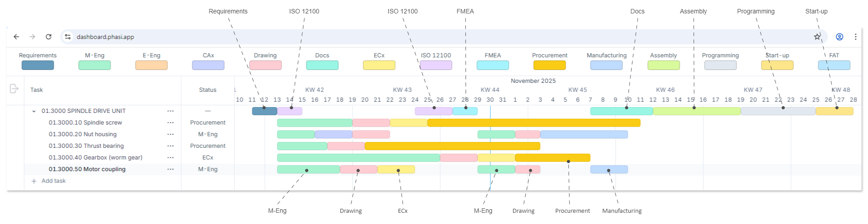The width and height of the screenshot is (868, 224).
Task: Select the 01.3000.30 Thrust bearing task
Action: tap(86, 146)
